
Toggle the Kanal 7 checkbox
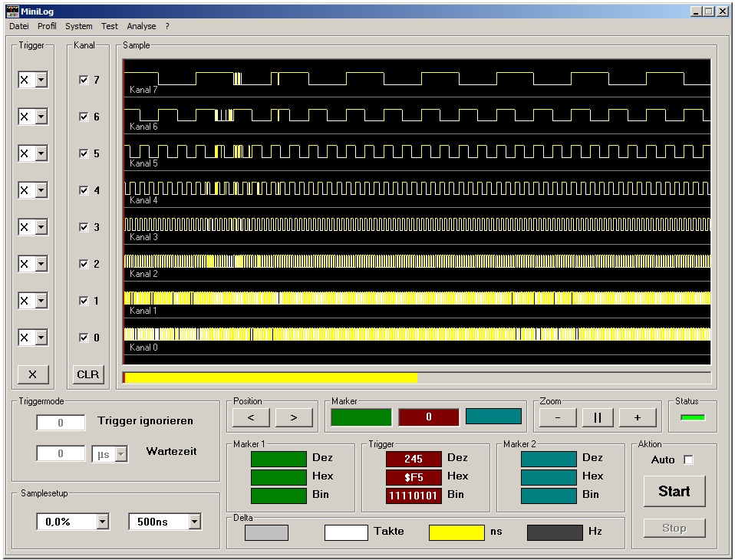84,80
